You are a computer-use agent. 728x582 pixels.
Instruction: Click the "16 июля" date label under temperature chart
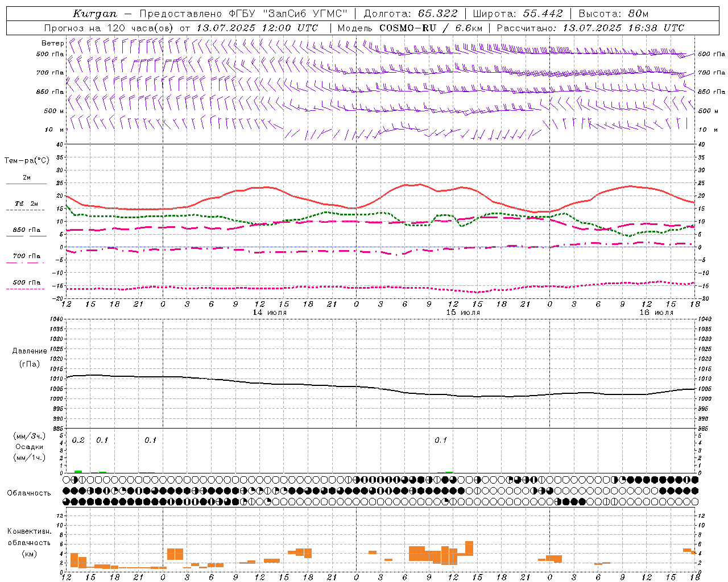(x=656, y=313)
